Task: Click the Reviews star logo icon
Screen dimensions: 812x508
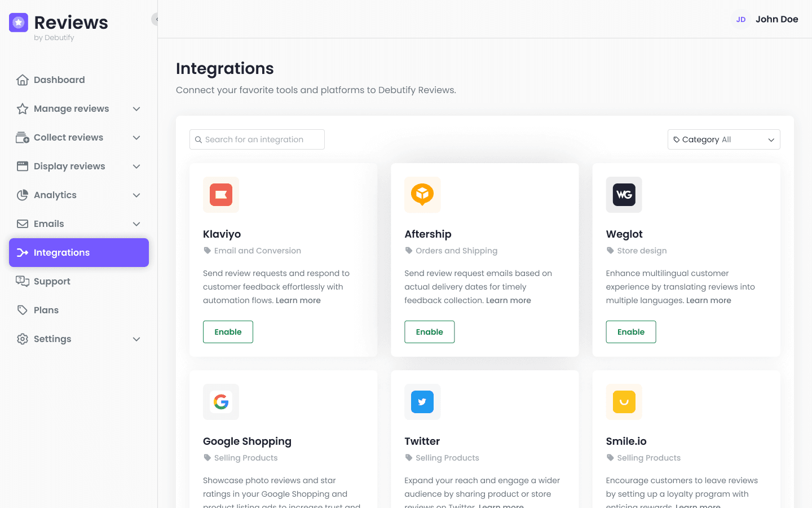Action: (19, 23)
